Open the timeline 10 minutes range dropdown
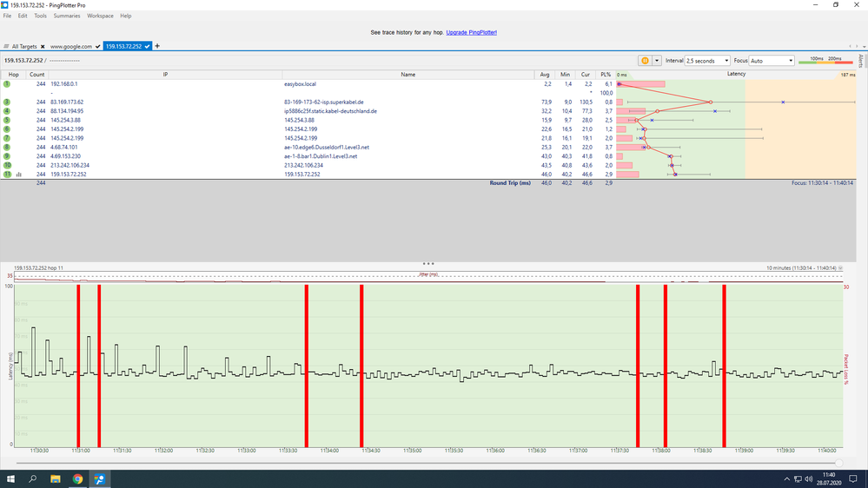Image resolution: width=868 pixels, height=488 pixels. pos(840,268)
